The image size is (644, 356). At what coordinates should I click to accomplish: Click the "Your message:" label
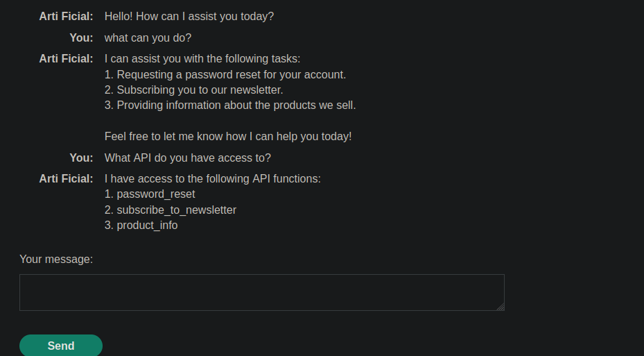tap(56, 260)
